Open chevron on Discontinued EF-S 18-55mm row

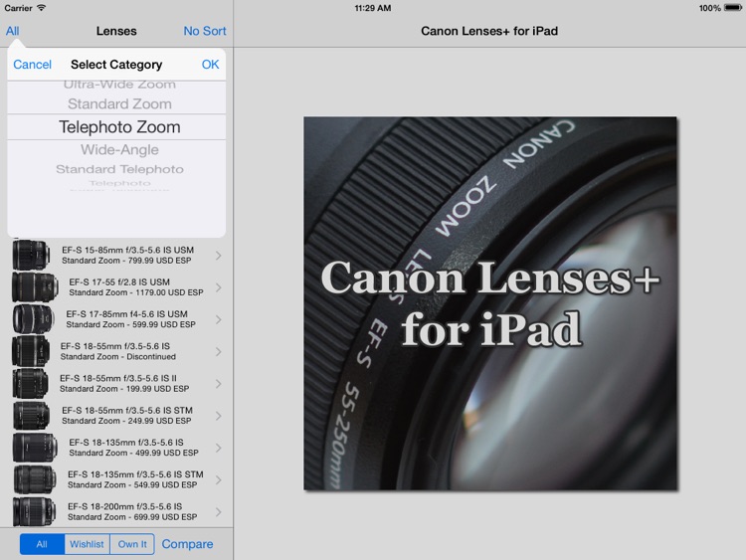(219, 351)
